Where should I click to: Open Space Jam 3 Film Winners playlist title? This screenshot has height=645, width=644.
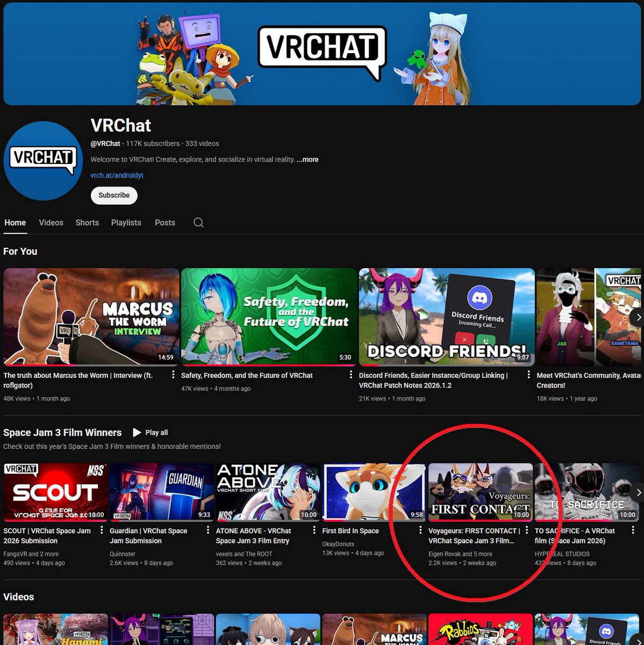point(62,433)
